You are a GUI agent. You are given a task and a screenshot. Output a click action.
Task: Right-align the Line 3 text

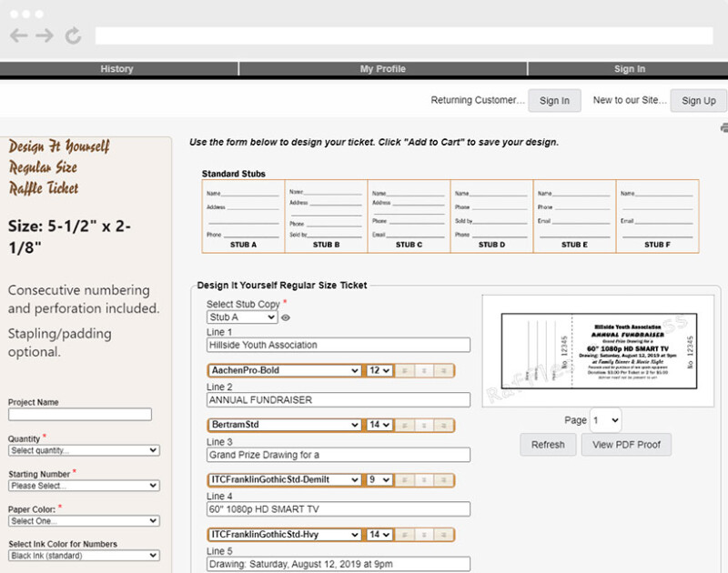(x=443, y=479)
